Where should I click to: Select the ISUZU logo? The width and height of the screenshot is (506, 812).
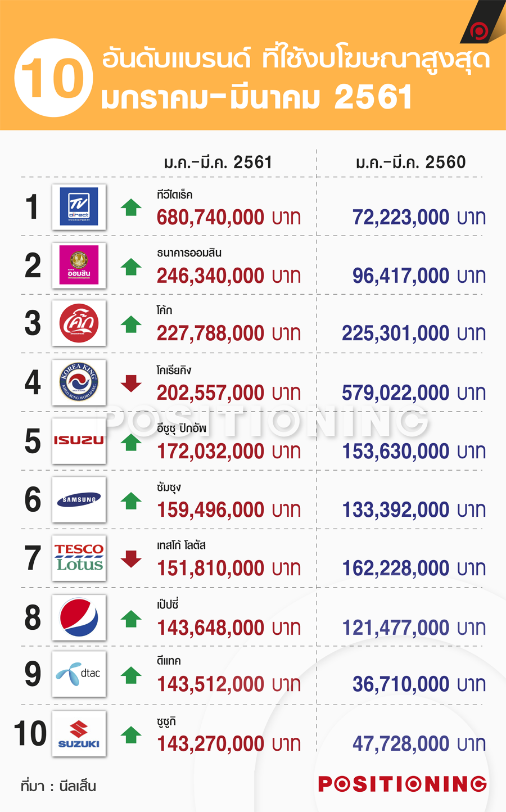(x=79, y=441)
